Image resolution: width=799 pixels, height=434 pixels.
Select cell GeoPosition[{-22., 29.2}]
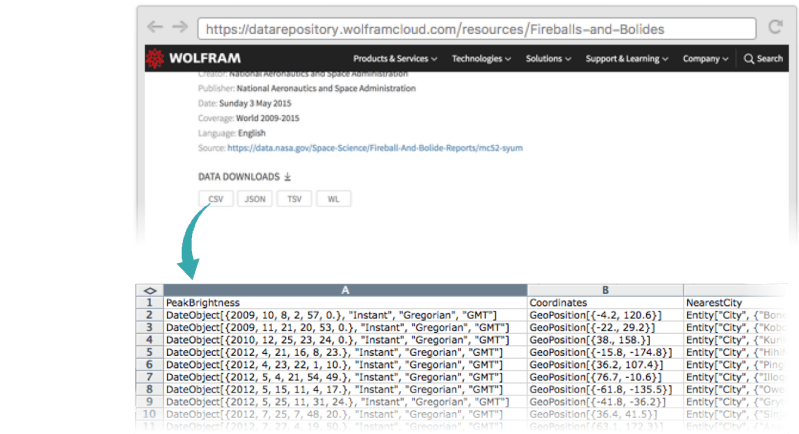(605, 328)
